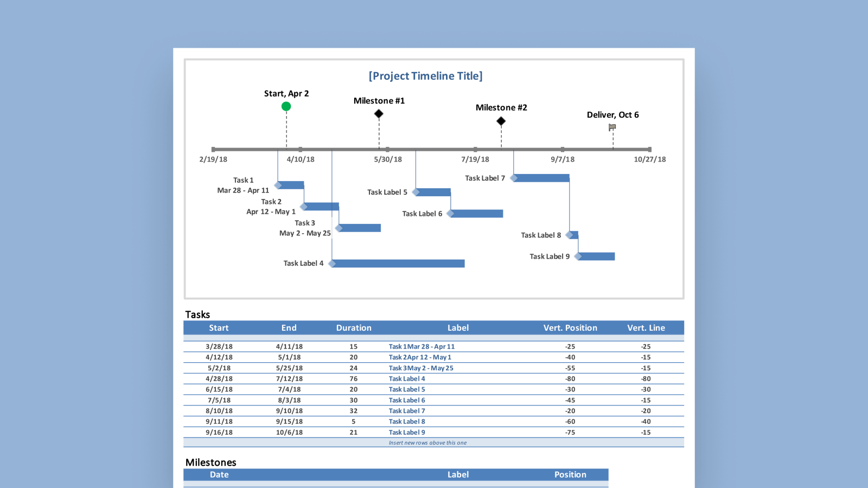Select the 2/19/18 axis date label

(214, 159)
